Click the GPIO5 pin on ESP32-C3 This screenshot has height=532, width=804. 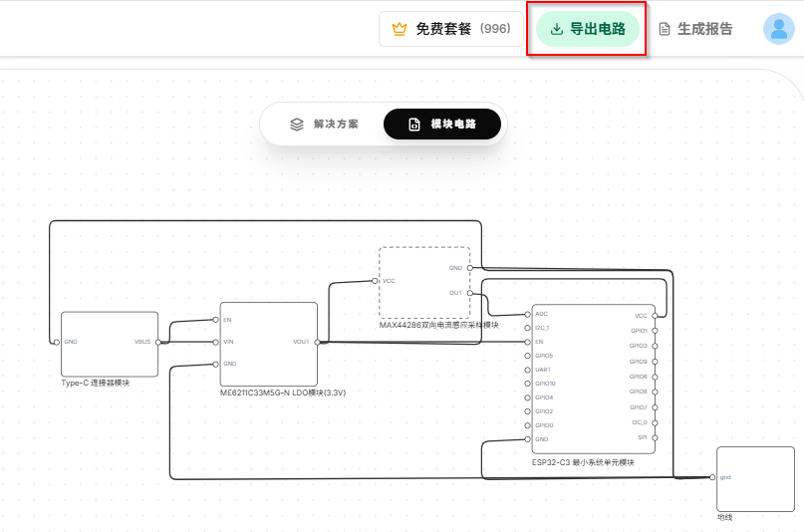(x=528, y=356)
